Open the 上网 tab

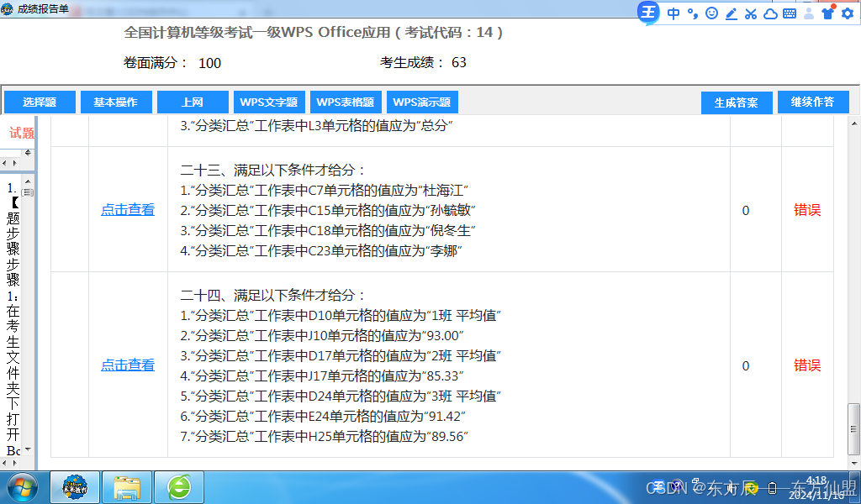193,102
